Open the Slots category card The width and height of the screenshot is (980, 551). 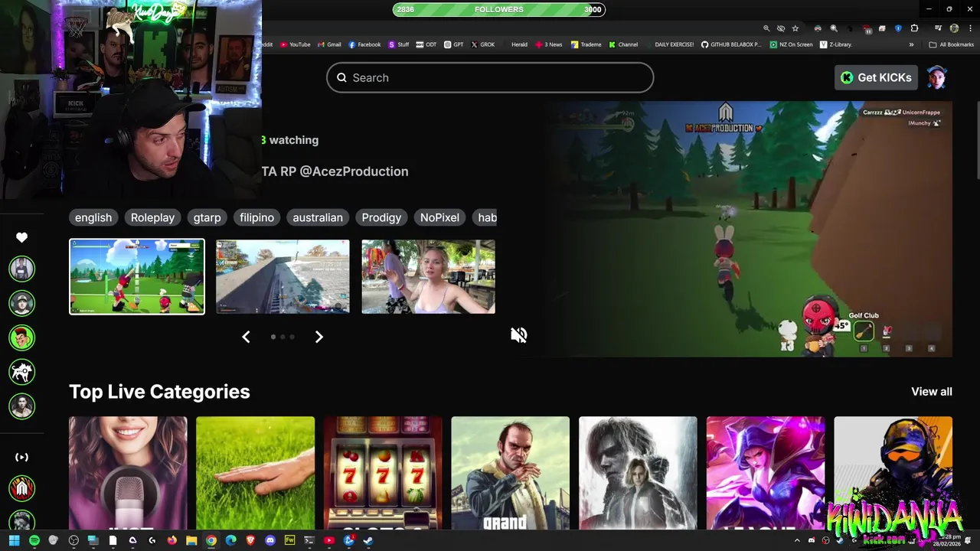(383, 473)
